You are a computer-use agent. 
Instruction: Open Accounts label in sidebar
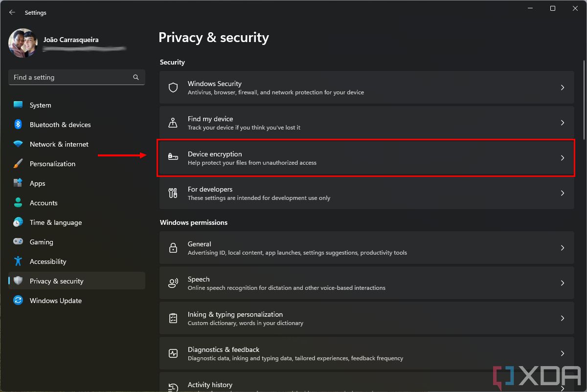[44, 203]
